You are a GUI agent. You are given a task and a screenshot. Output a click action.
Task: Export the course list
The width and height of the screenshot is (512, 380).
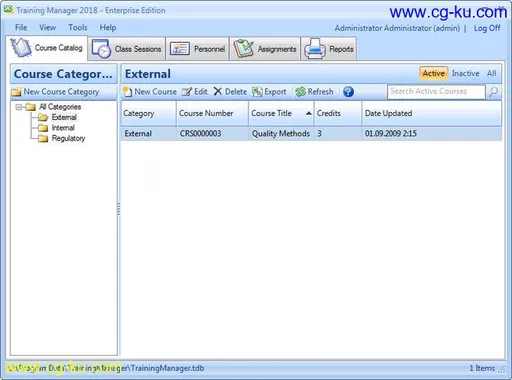269,92
